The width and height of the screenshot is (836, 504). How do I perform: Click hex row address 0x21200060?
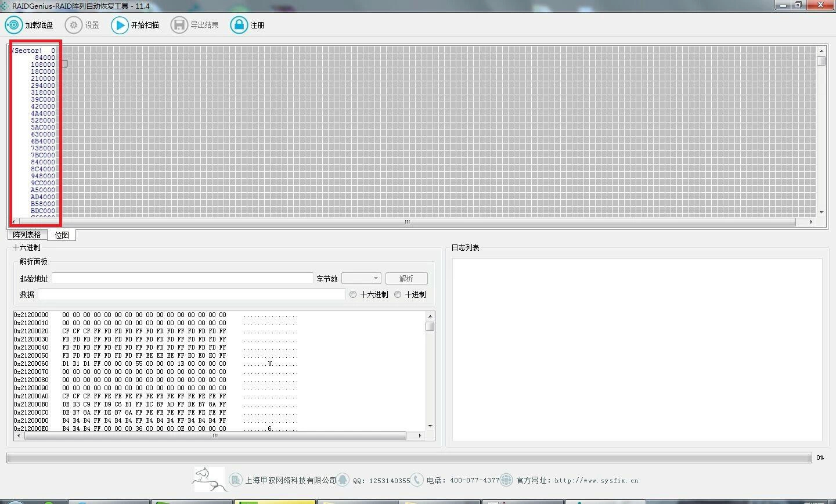pos(31,363)
